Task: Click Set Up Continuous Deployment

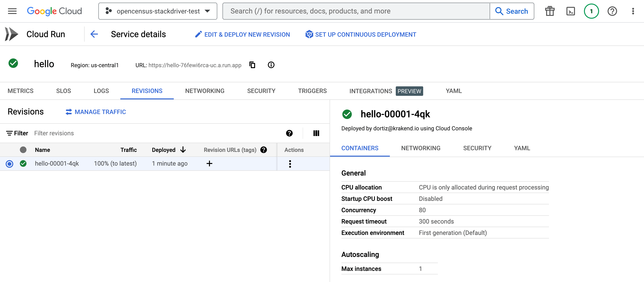Action: [361, 34]
